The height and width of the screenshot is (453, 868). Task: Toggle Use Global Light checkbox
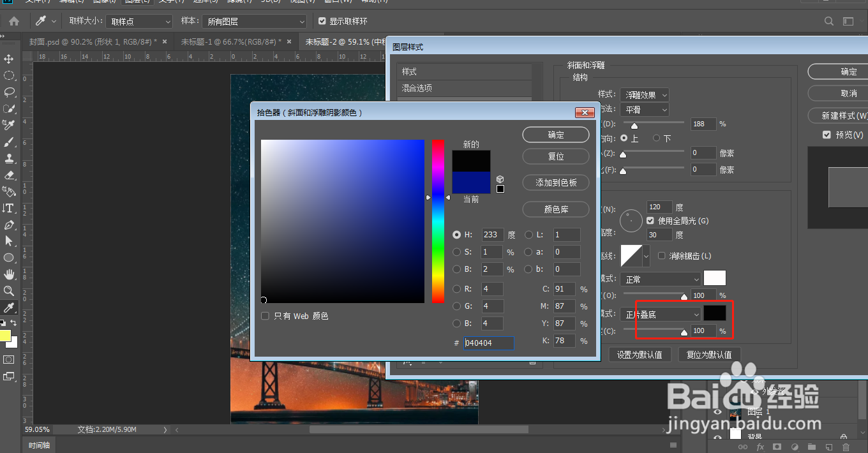[x=650, y=221]
